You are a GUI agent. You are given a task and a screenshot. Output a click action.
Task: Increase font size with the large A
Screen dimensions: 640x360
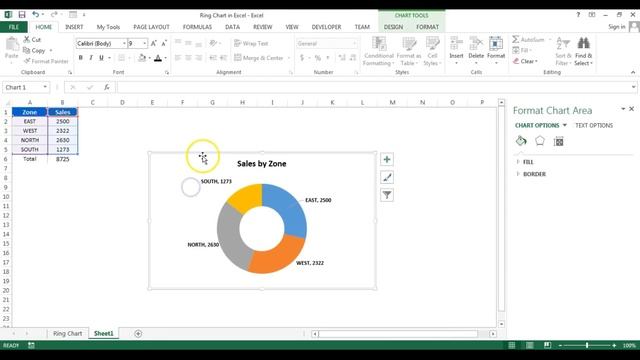click(x=153, y=43)
